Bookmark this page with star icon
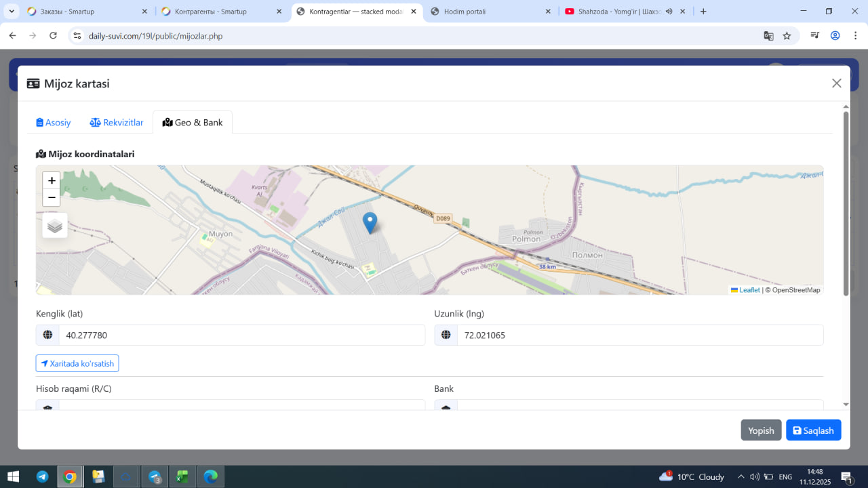Screen dimensions: 868x488 787,36
